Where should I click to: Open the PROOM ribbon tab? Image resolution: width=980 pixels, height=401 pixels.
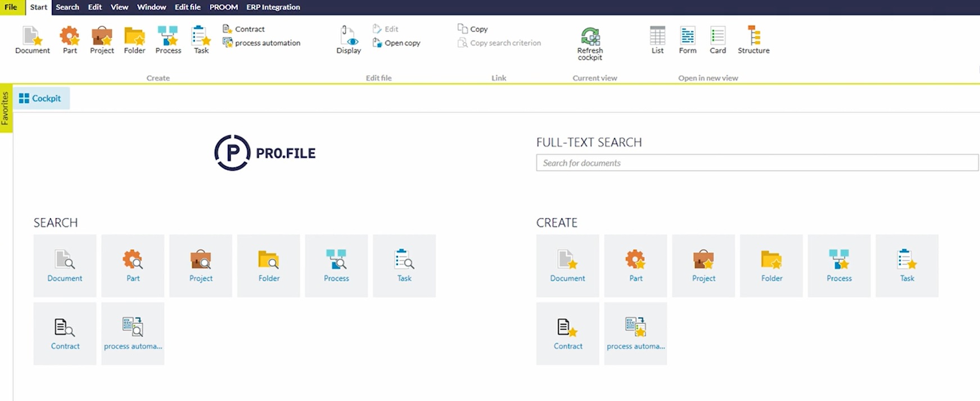point(223,7)
